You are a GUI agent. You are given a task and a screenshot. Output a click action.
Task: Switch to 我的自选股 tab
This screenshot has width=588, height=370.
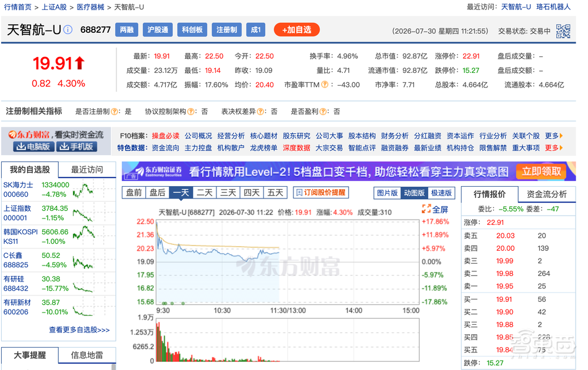click(x=30, y=170)
